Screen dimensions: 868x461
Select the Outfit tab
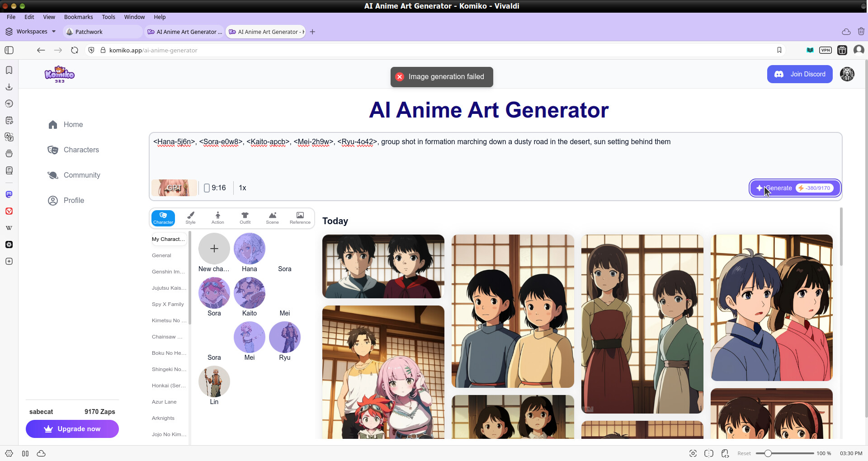[x=245, y=218]
